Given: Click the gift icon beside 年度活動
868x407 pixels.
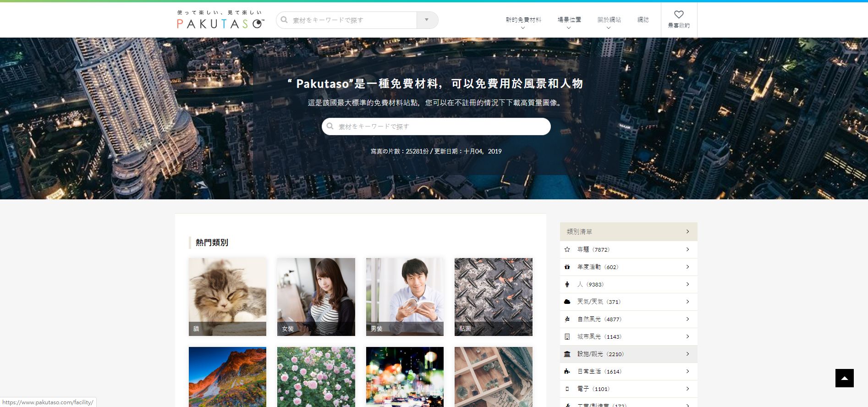Looking at the screenshot, I should 567,267.
